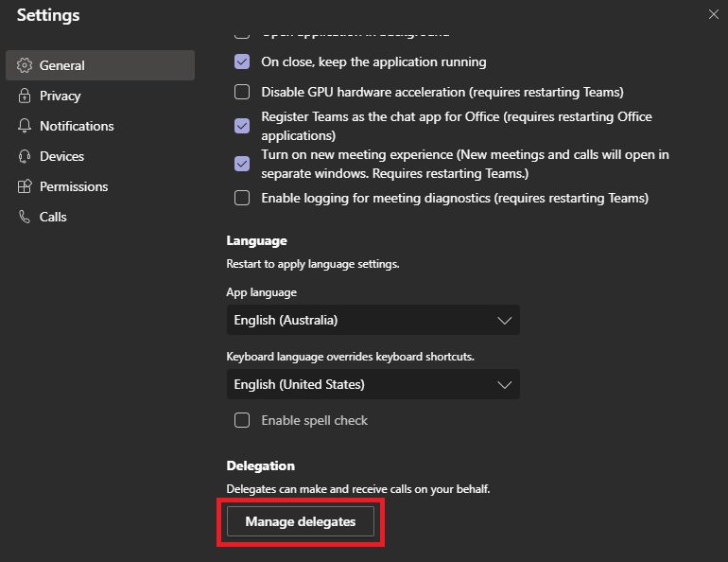Enable Disable GPU hardware acceleration checkbox
This screenshot has width=728, height=562.
[x=242, y=92]
